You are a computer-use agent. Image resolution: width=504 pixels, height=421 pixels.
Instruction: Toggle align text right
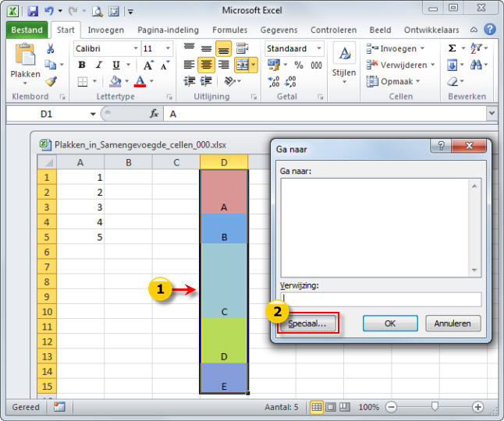224,65
